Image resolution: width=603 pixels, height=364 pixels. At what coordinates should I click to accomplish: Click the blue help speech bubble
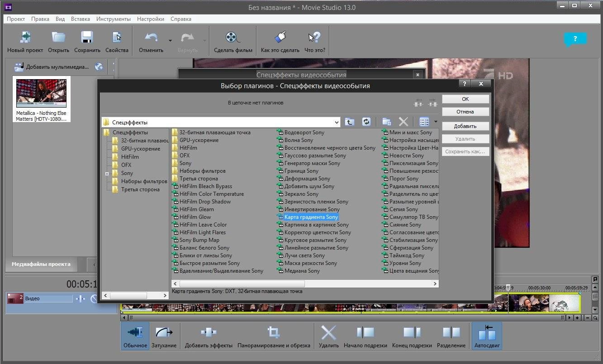pos(575,39)
